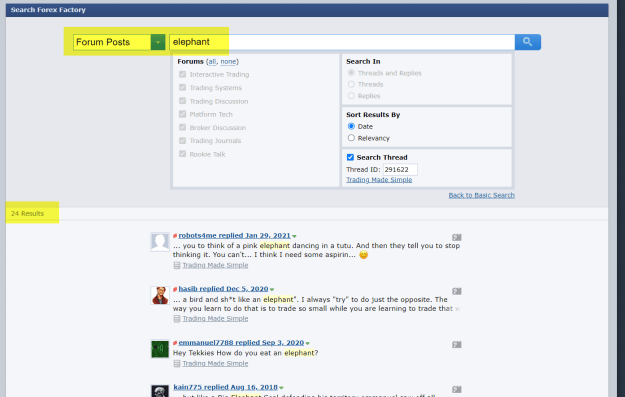Toggle Broker Discussion checkbox
Viewport: 625px width, 397px height.
(183, 127)
